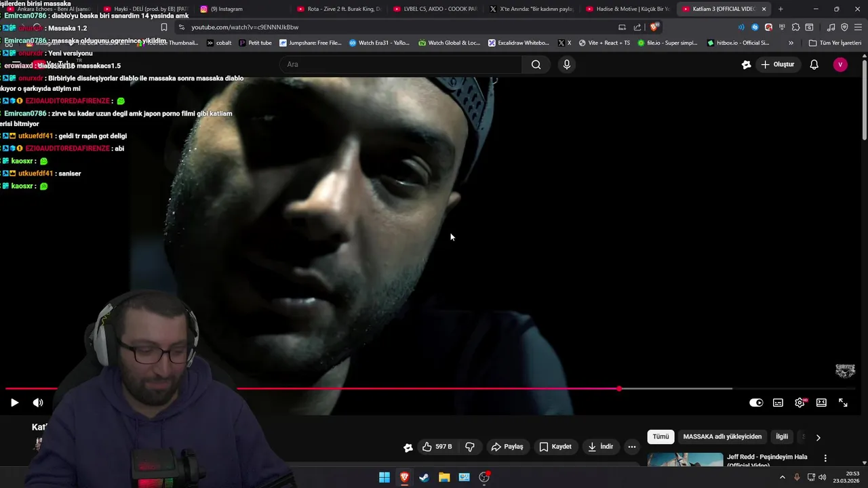Open the 'Jumpshare: Free File...' bookmark
The height and width of the screenshot is (488, 868).
point(310,43)
